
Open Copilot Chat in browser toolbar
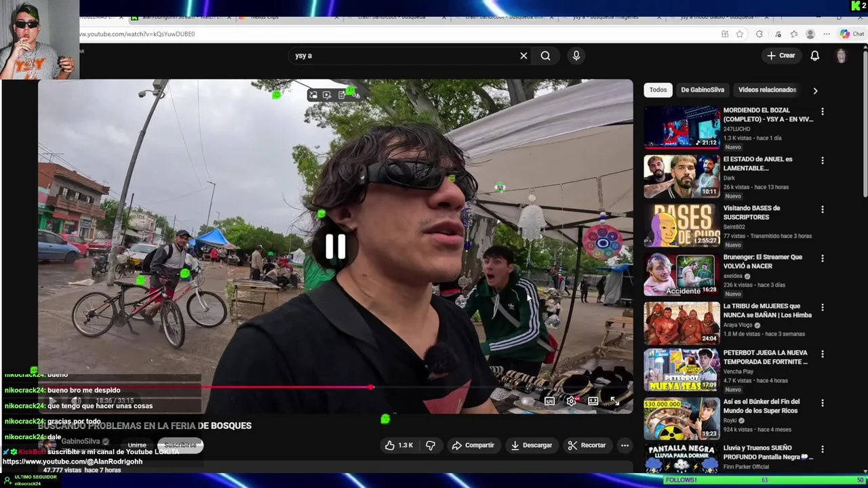coord(853,34)
